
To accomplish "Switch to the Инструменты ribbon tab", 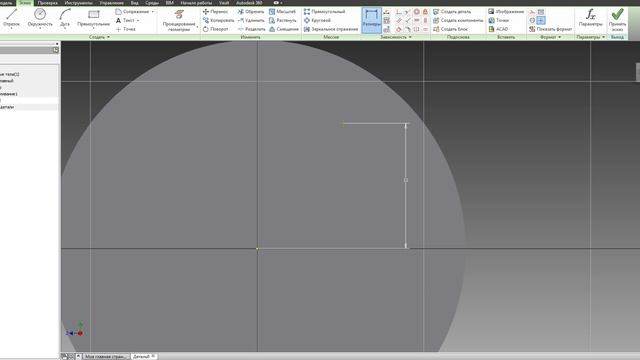I will tap(78, 2).
